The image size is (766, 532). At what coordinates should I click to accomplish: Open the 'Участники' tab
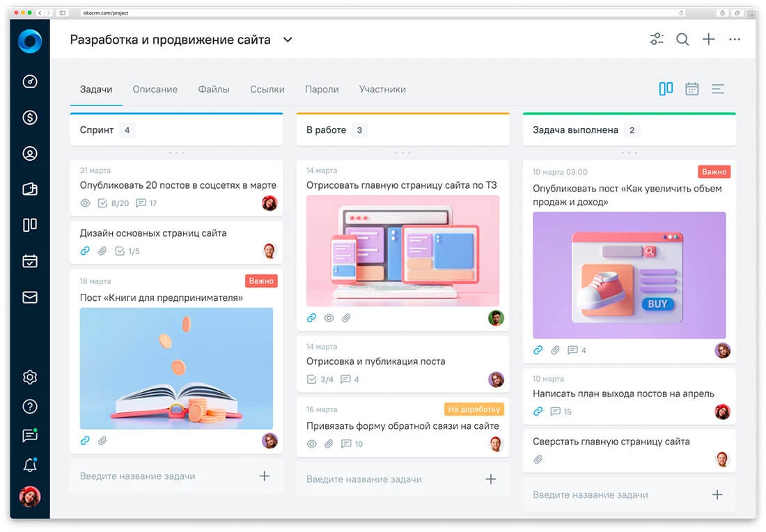click(x=382, y=89)
